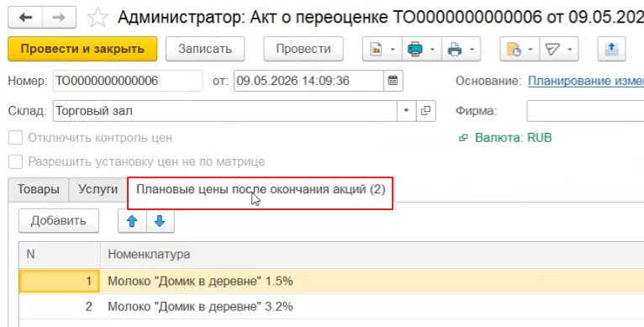Open Склад item with the open-form icon
This screenshot has height=327, width=644.
click(x=425, y=111)
